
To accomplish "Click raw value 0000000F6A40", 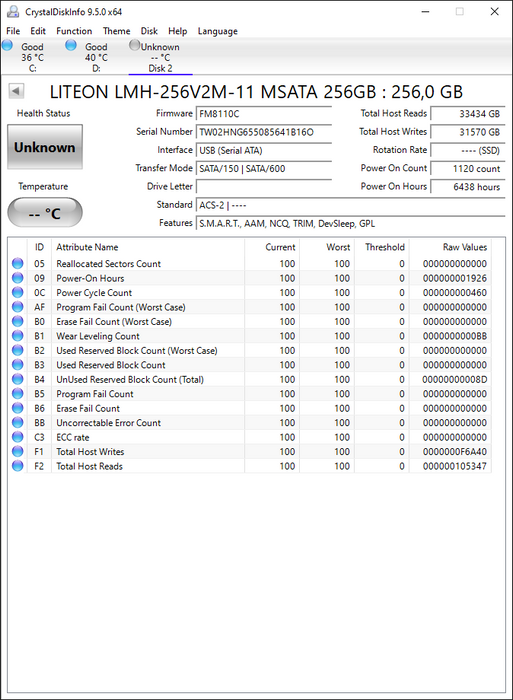I will click(455, 452).
